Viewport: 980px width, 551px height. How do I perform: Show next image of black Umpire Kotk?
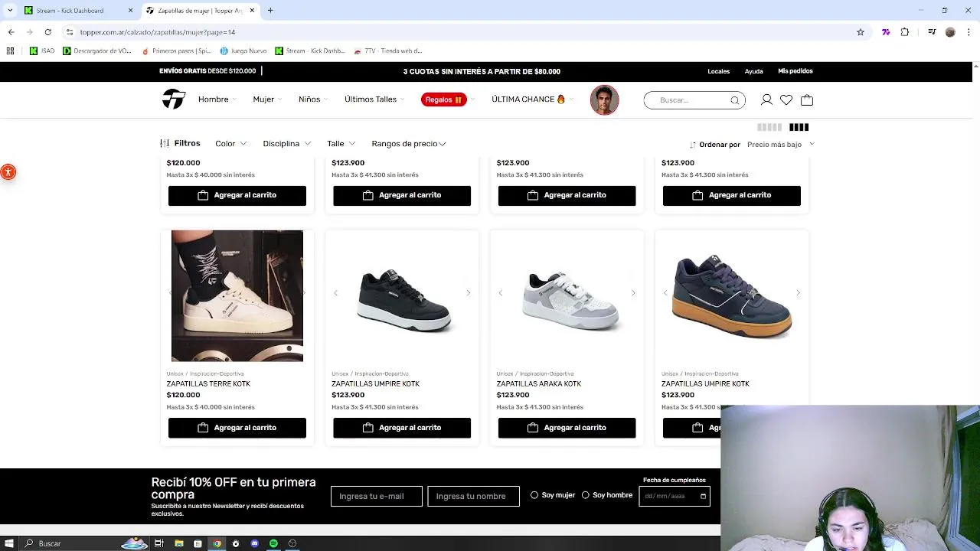468,293
